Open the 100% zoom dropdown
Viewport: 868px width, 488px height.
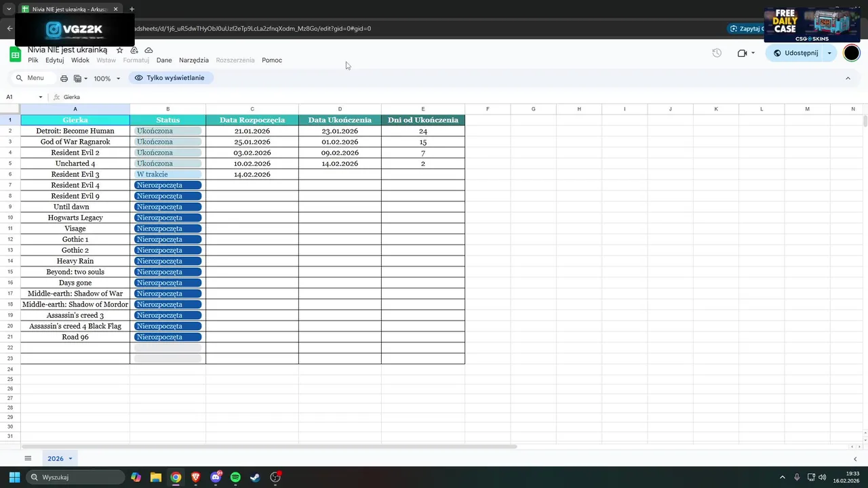pos(106,79)
